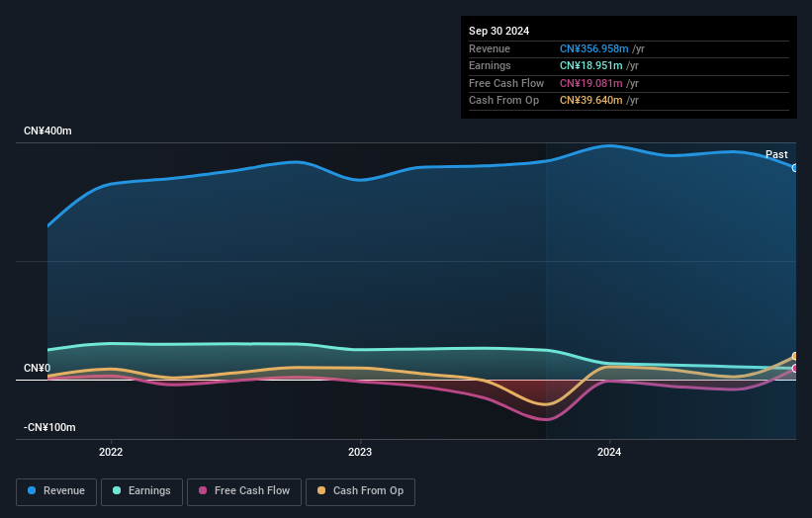Select the Cash From Op endpoint marker
The height and width of the screenshot is (518, 812).
795,357
